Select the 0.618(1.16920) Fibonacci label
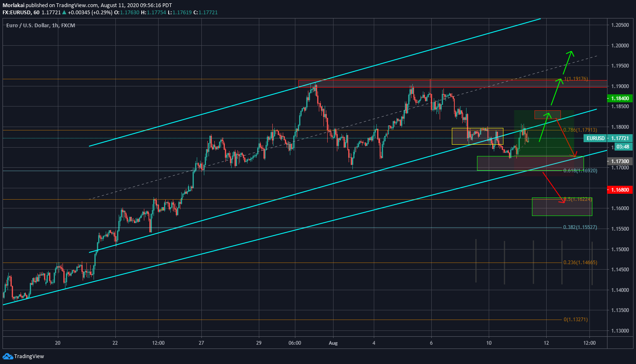The width and height of the screenshot is (636, 364). pyautogui.click(x=580, y=171)
